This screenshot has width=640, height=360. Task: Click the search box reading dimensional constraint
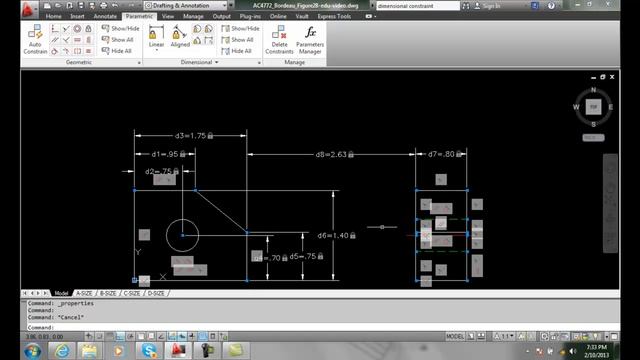pos(418,6)
